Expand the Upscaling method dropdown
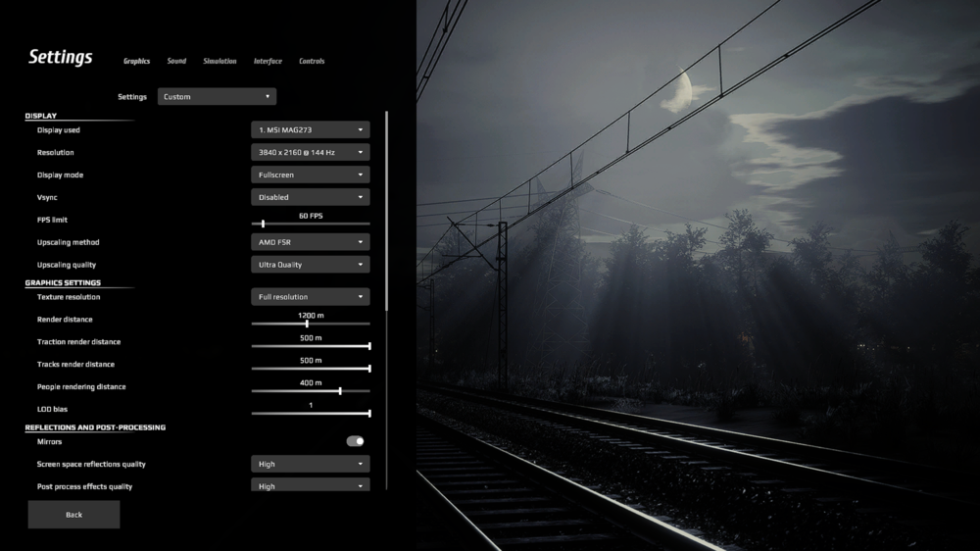 click(310, 242)
